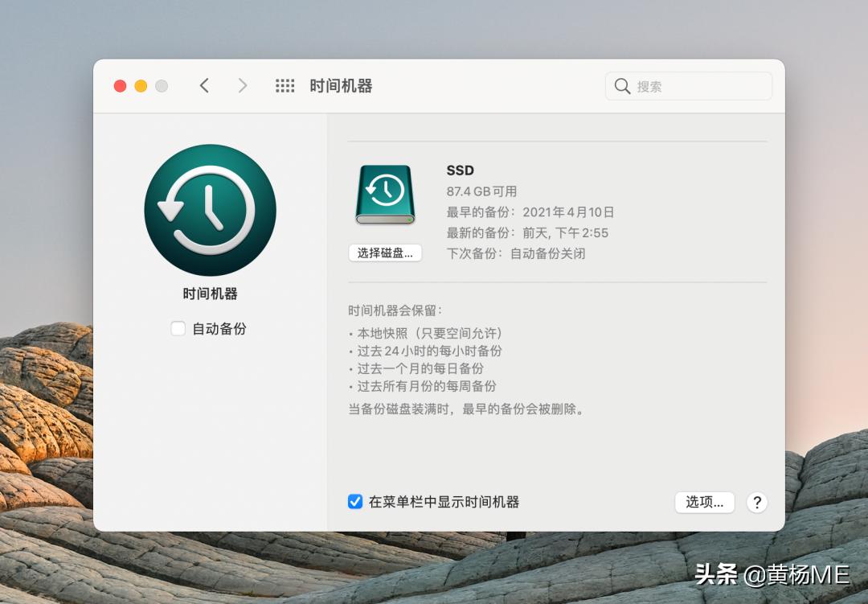This screenshot has height=604, width=868.
Task: Click the search magnifier icon
Action: coord(622,85)
